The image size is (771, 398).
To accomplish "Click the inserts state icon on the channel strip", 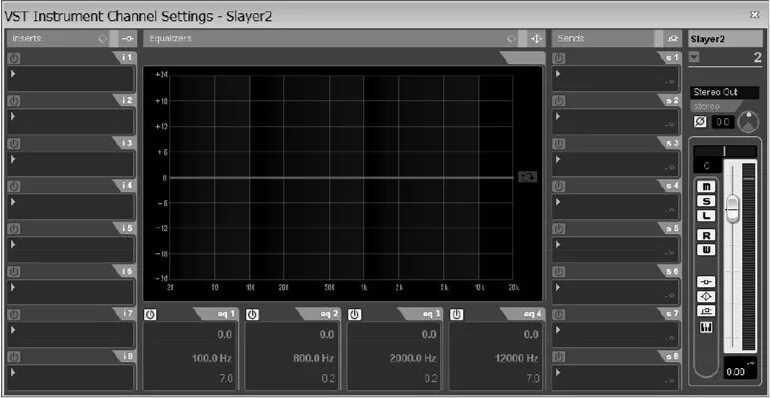I will pos(707,282).
